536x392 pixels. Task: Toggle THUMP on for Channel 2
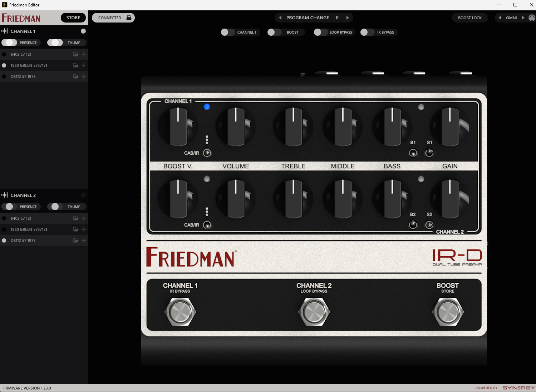[55, 207]
